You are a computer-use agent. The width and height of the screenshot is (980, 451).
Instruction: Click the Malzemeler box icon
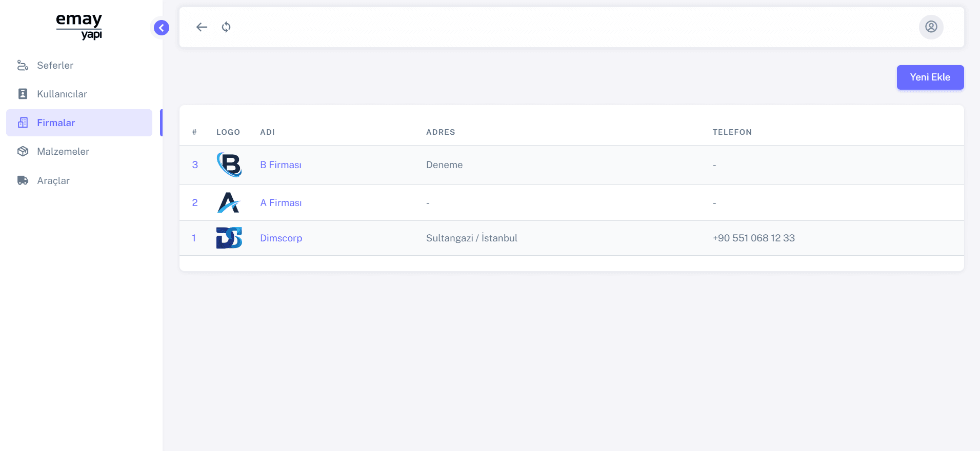23,151
